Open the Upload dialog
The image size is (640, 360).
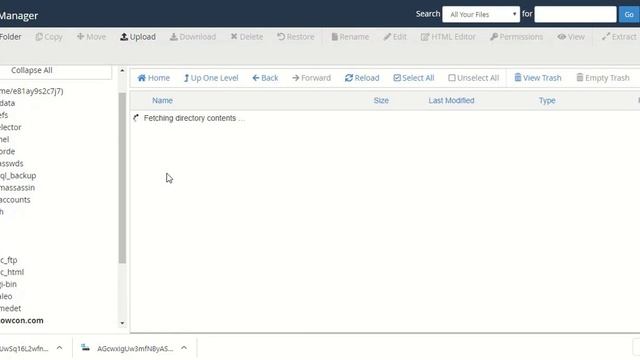[138, 37]
